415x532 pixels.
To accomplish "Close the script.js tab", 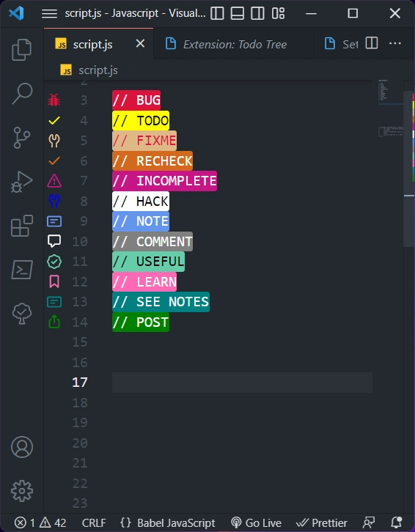I will [140, 43].
